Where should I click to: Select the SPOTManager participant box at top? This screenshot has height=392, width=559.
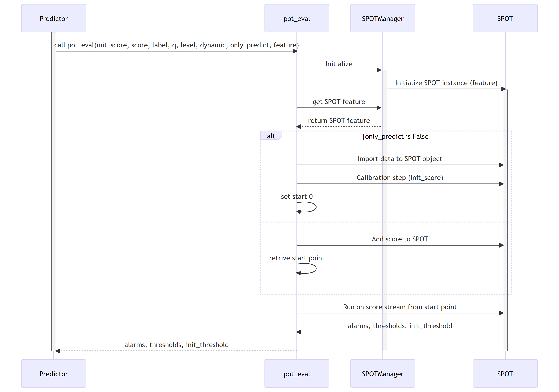coord(383,18)
